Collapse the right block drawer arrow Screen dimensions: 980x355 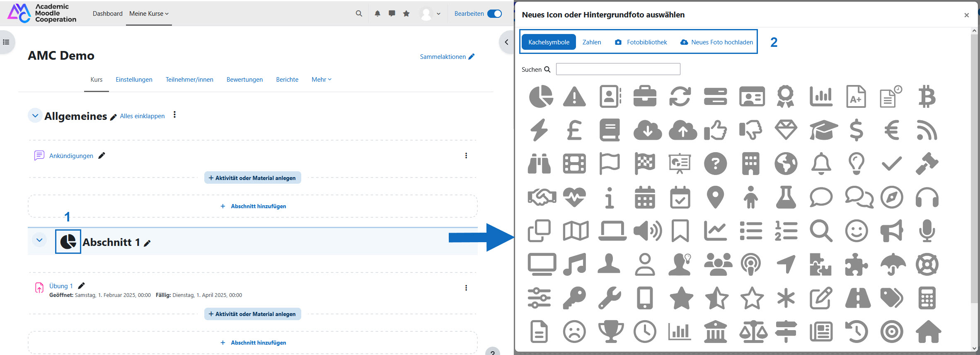(506, 42)
